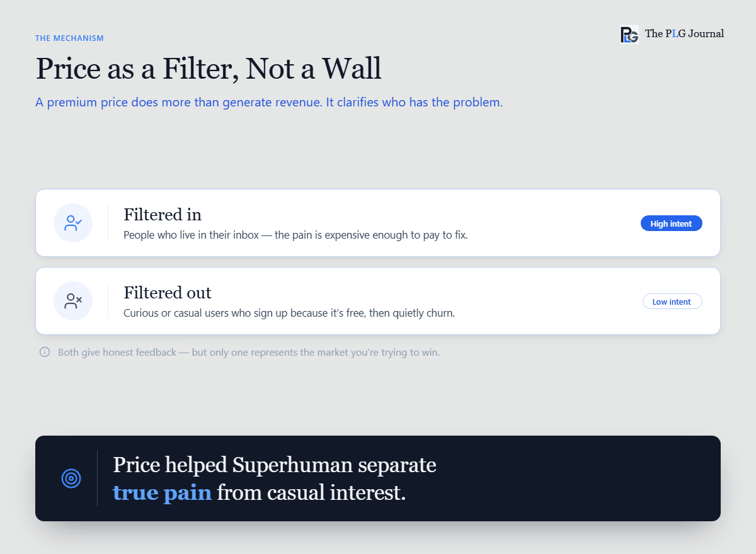Click the "Filtered out" heading
Image resolution: width=756 pixels, height=554 pixels.
tap(168, 293)
